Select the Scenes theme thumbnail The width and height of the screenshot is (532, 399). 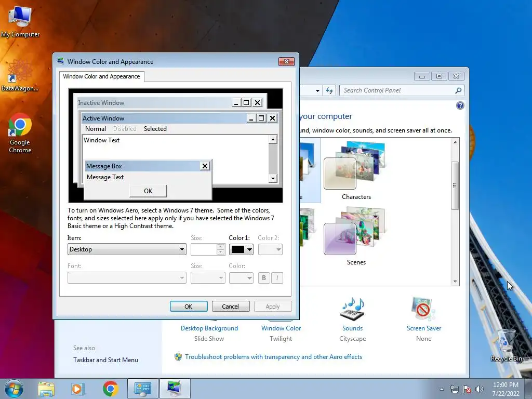355,231
